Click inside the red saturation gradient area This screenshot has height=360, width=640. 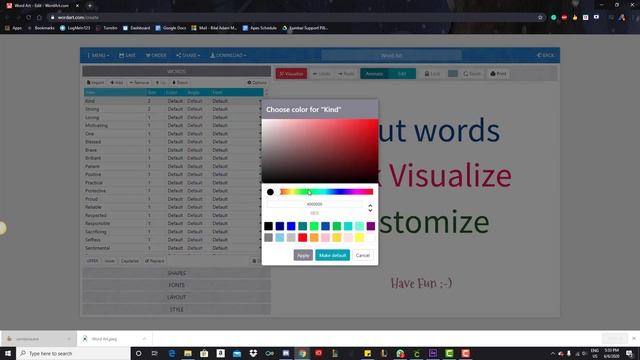[320, 151]
